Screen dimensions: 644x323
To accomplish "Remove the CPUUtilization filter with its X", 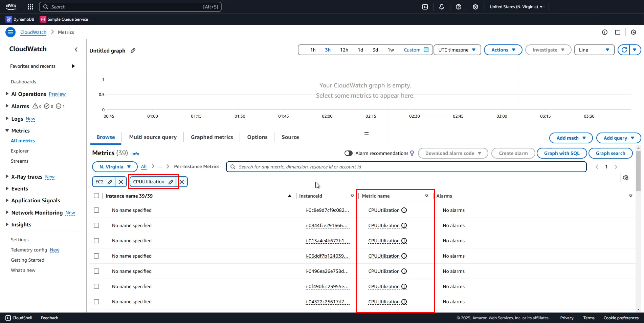I will pyautogui.click(x=182, y=182).
